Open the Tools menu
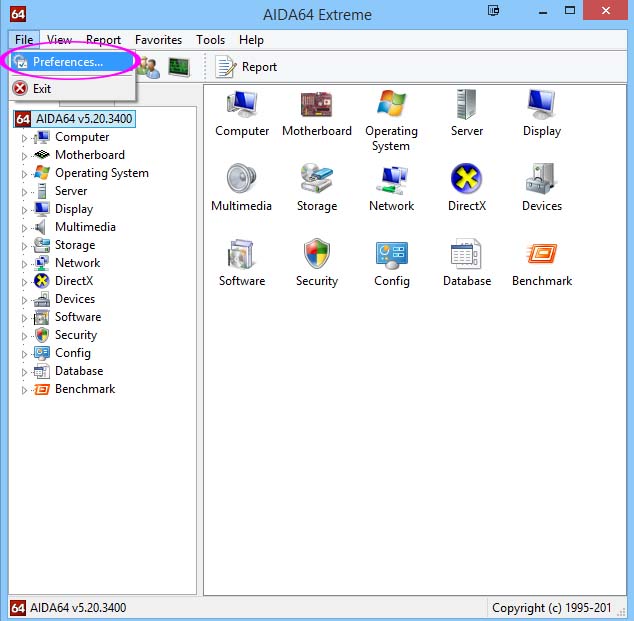 click(x=211, y=40)
